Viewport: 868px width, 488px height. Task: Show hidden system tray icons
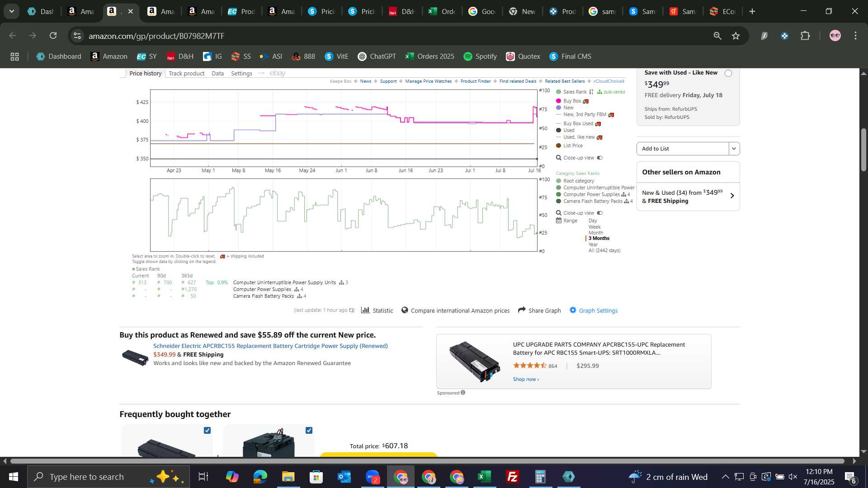[x=725, y=477]
